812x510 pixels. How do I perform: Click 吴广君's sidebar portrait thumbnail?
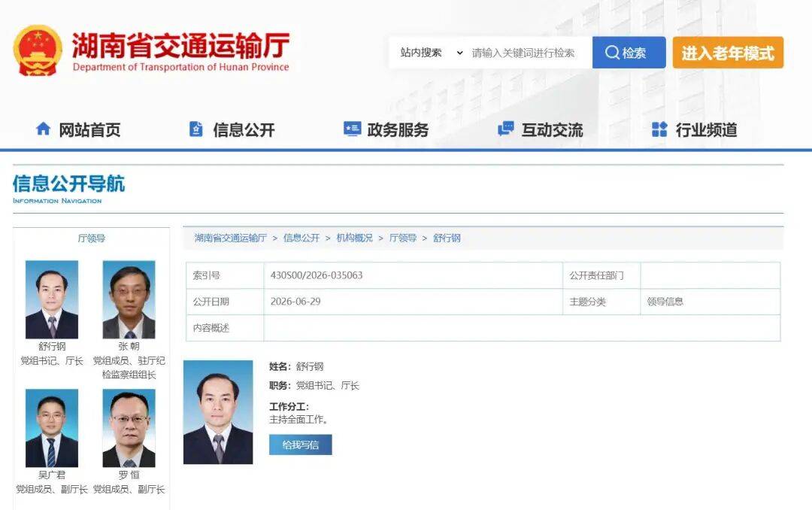click(52, 428)
